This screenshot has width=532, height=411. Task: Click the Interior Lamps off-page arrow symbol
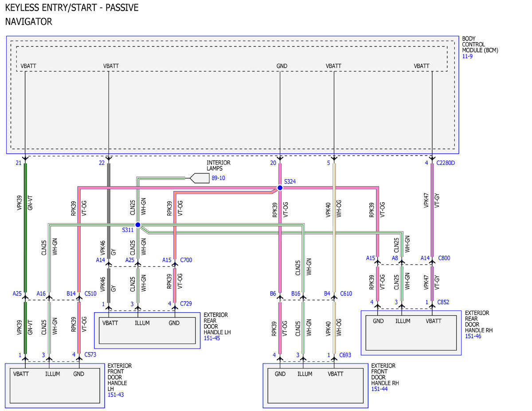[x=199, y=178]
